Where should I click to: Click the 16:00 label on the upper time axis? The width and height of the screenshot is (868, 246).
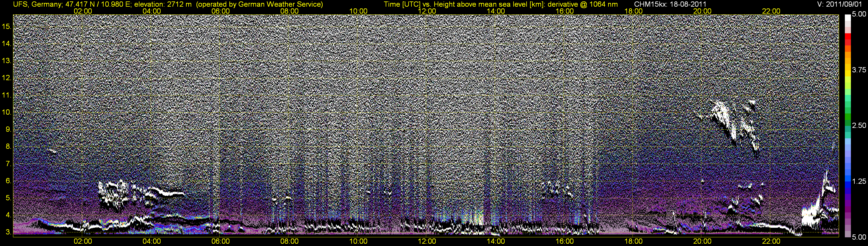[565, 11]
